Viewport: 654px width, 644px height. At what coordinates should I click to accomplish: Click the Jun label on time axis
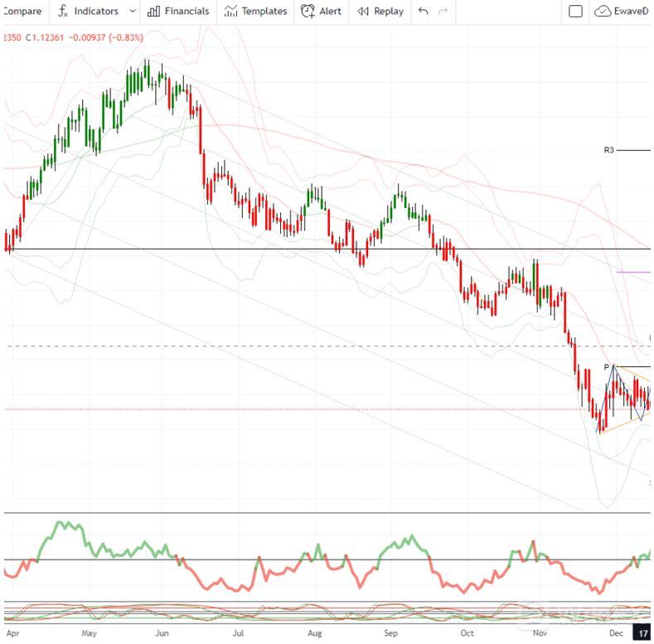point(162,633)
